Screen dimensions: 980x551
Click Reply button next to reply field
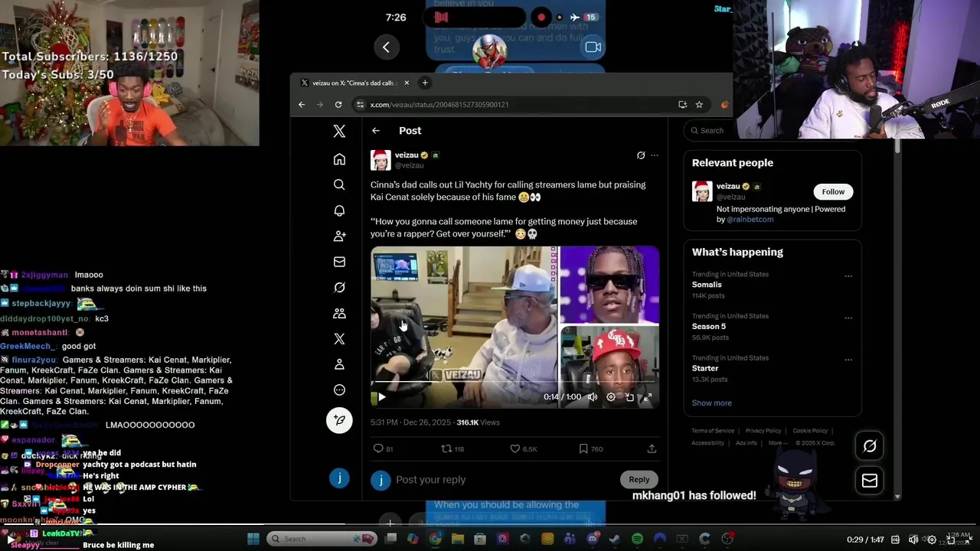pos(639,480)
